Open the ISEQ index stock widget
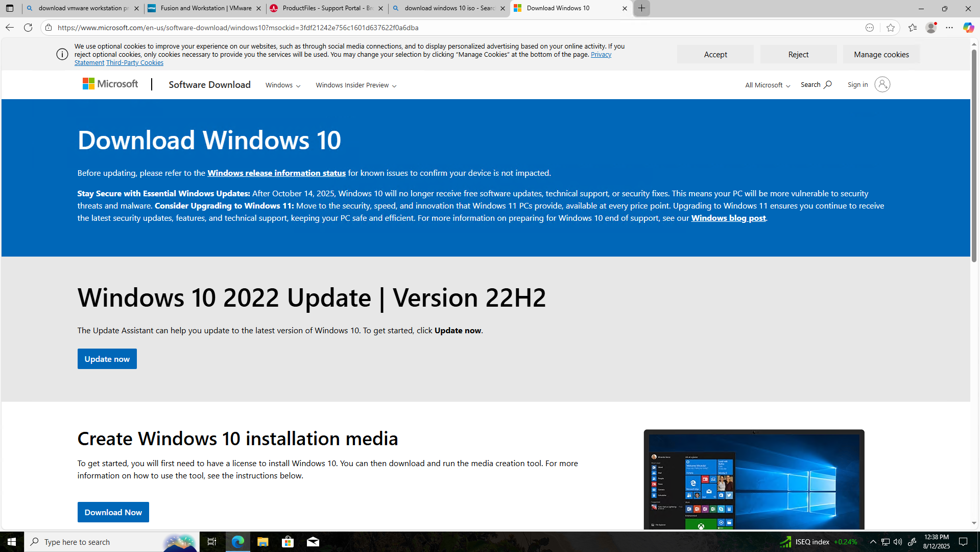 point(818,542)
